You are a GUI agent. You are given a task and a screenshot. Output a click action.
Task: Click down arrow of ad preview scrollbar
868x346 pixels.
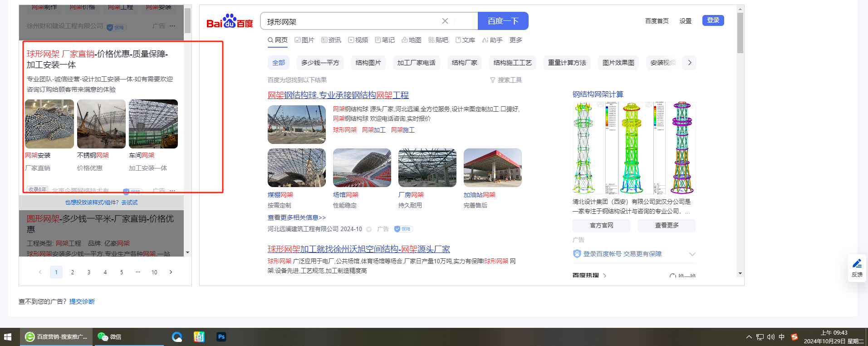(188, 252)
